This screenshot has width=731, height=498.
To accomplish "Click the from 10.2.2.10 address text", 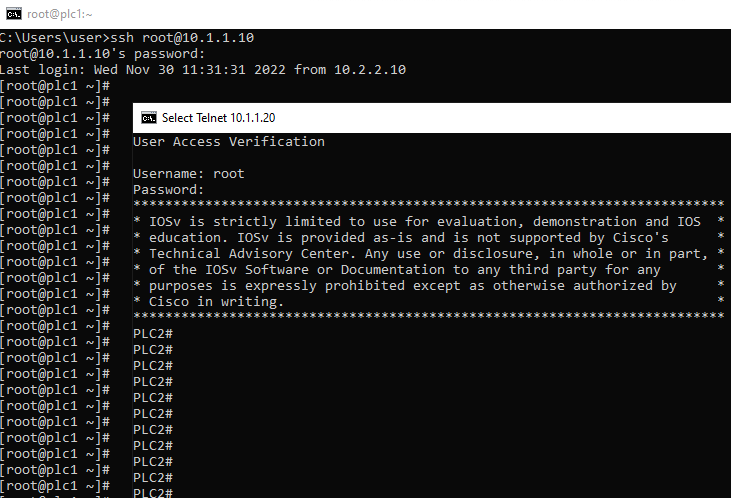I will click(350, 69).
